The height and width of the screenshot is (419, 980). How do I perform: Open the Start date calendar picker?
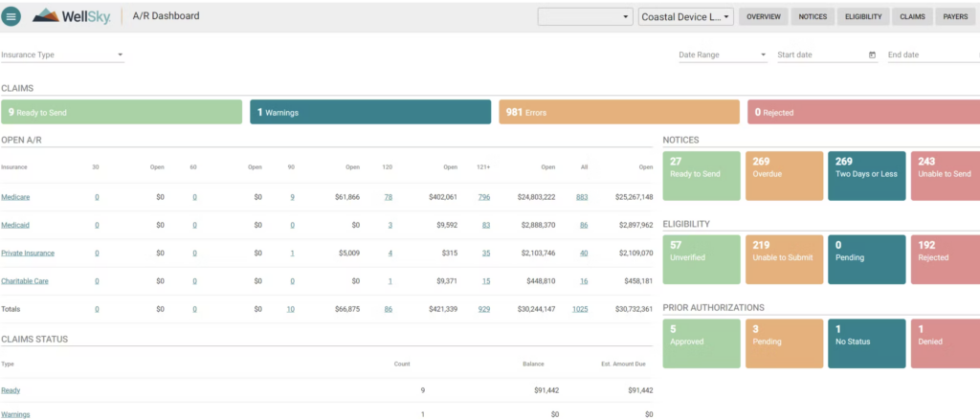(872, 55)
